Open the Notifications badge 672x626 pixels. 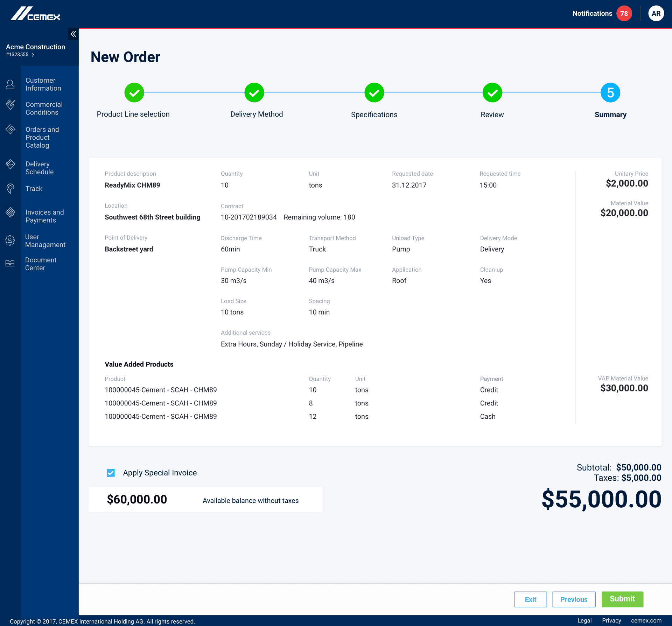pos(623,13)
